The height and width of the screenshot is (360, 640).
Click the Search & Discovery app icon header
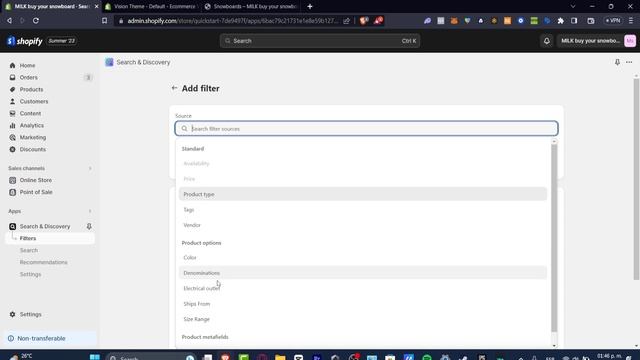tap(109, 62)
